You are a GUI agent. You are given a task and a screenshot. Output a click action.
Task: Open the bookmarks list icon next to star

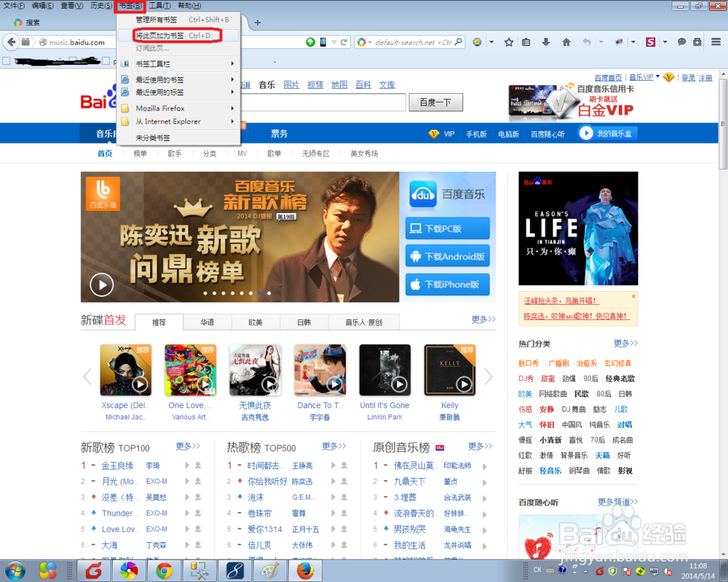click(526, 42)
